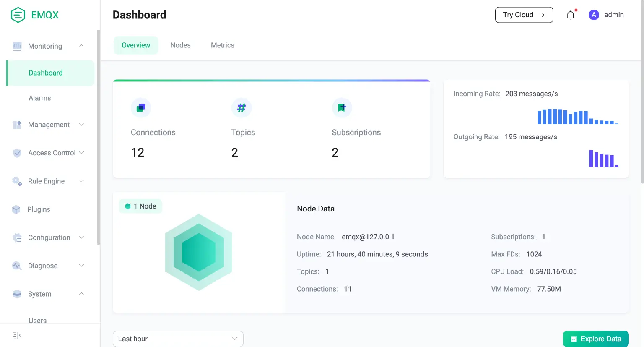Open Access Control via its shield icon
Image resolution: width=644 pixels, height=347 pixels.
[x=17, y=153]
